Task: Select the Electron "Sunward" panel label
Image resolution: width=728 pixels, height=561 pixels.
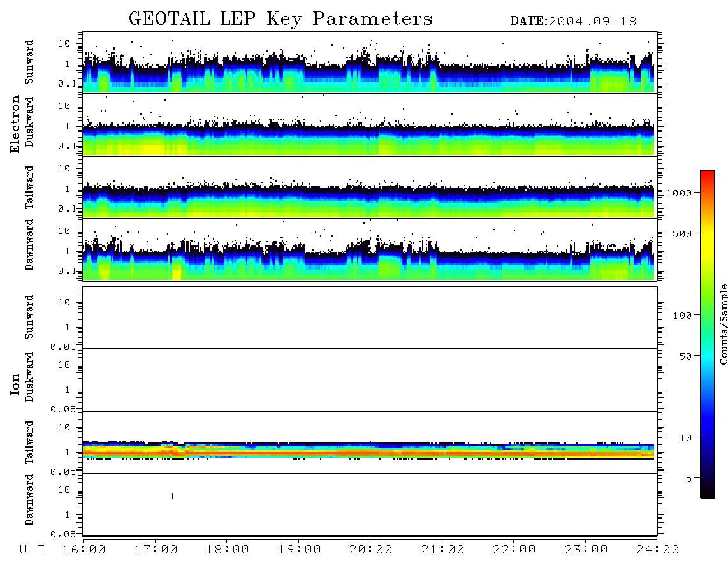Action: tap(29, 62)
